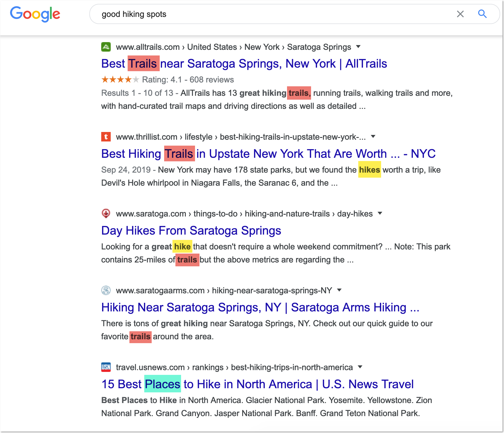The height and width of the screenshot is (433, 504).
Task: Click highlighted 'hikes' word in Thrillist snippet
Action: pyautogui.click(x=370, y=170)
